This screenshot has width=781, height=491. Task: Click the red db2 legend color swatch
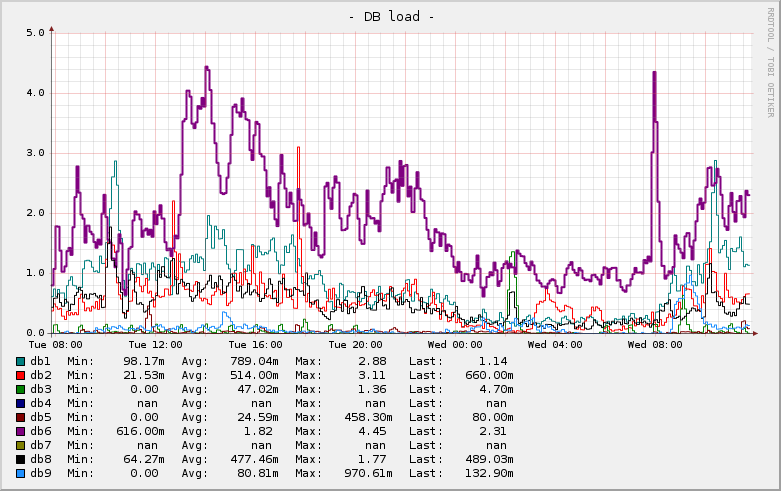click(21, 375)
